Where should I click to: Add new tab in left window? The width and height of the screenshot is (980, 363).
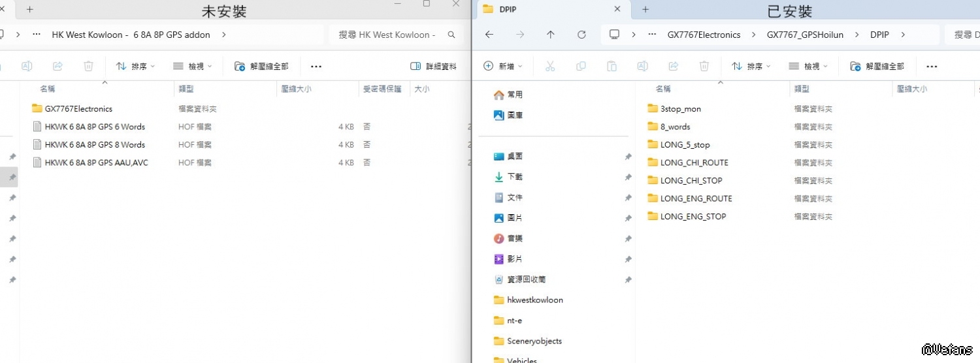pyautogui.click(x=29, y=9)
